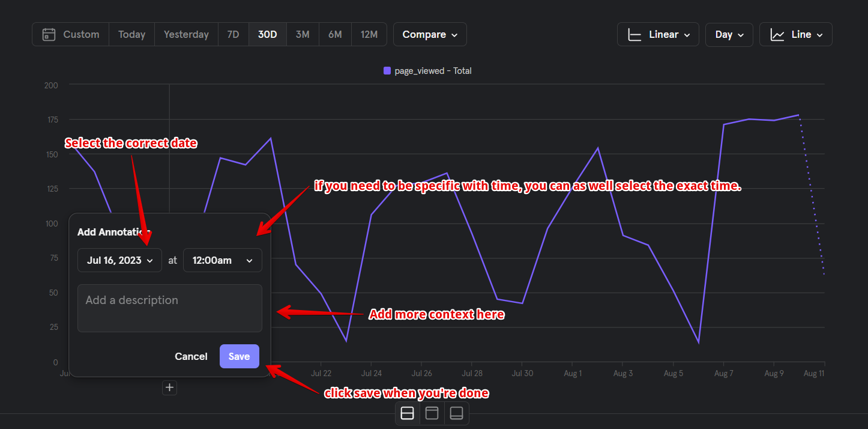Select the bottom panel layout icon
Screen dimensions: 868x429
(x=456, y=413)
